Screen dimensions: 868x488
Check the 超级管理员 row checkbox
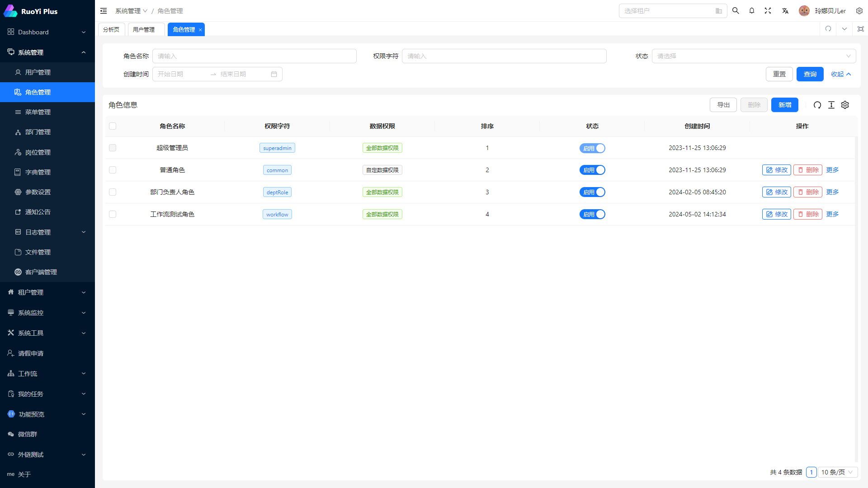click(113, 148)
